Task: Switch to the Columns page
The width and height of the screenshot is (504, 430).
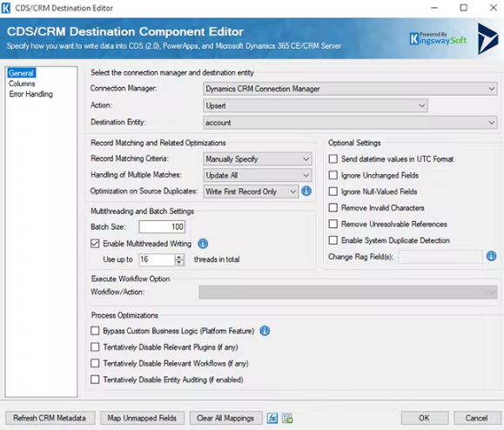Action: (x=22, y=84)
